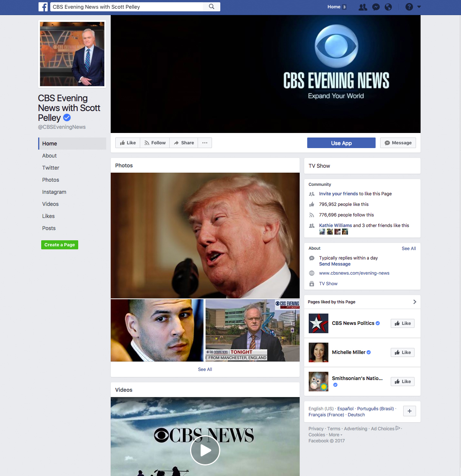Screen dimensions: 461x476
Task: Click the green Create a Page button
Action: click(60, 245)
